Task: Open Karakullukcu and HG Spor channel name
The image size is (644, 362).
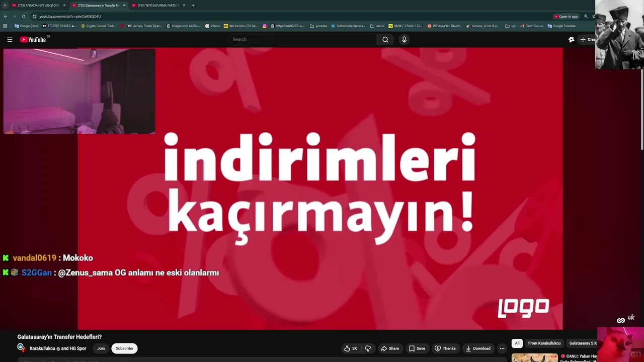Action: click(58, 348)
